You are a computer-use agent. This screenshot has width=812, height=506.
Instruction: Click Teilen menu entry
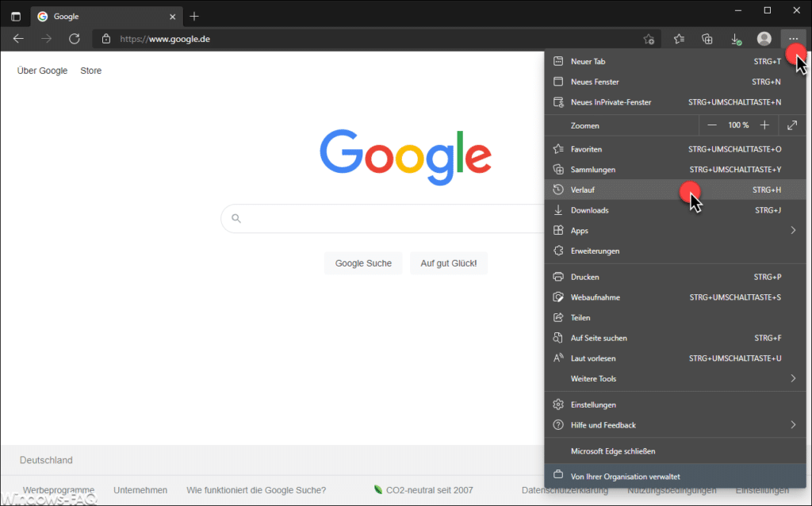coord(676,317)
